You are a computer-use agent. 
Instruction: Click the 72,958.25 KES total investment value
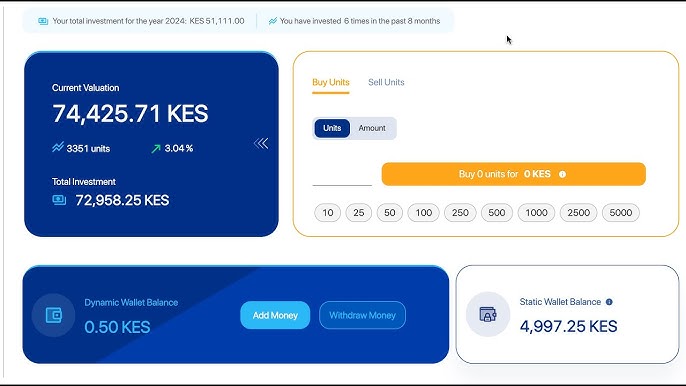click(122, 200)
